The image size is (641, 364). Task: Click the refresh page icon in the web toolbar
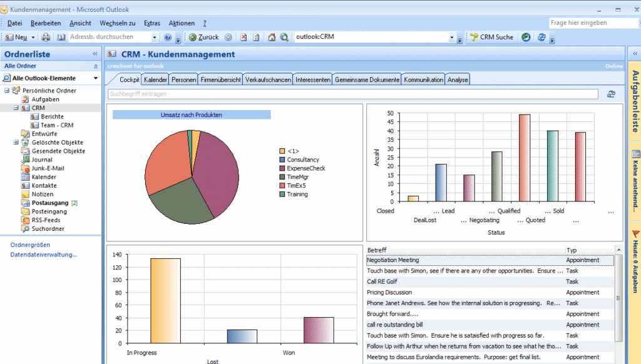click(256, 37)
